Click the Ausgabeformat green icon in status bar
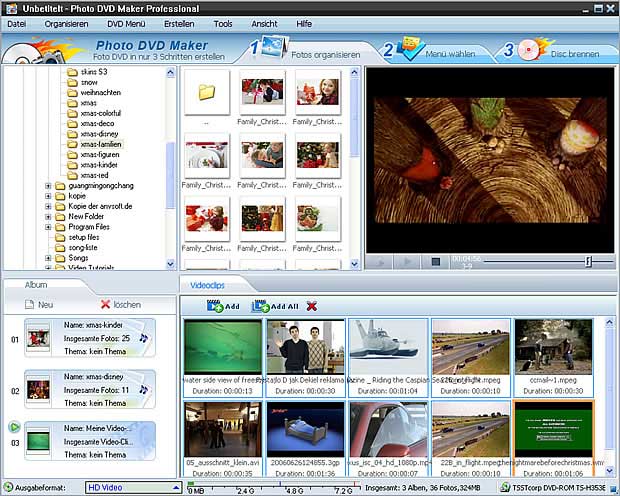620x496 pixels. 8,487
